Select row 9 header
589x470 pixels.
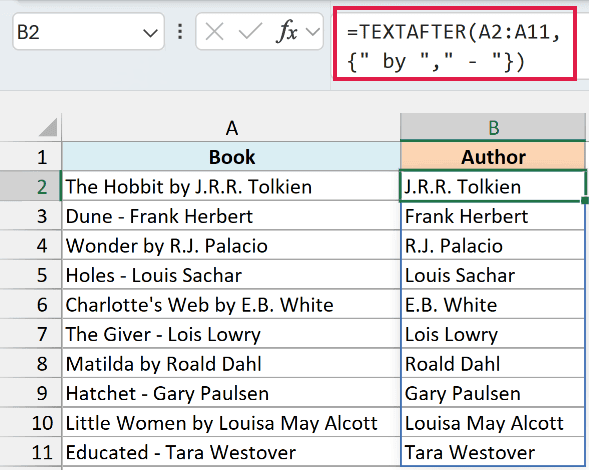(30, 393)
